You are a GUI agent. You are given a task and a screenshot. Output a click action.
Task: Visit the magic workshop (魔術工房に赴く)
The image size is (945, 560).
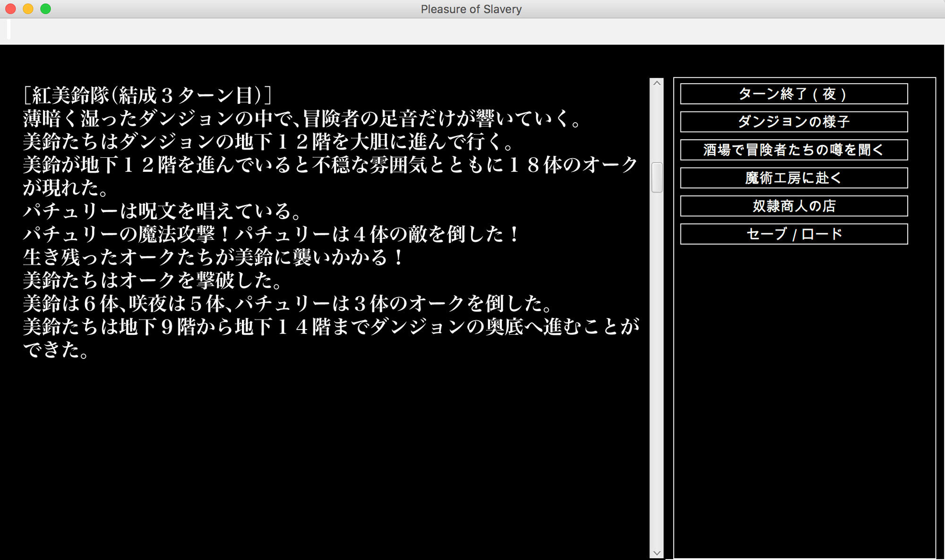(x=793, y=178)
